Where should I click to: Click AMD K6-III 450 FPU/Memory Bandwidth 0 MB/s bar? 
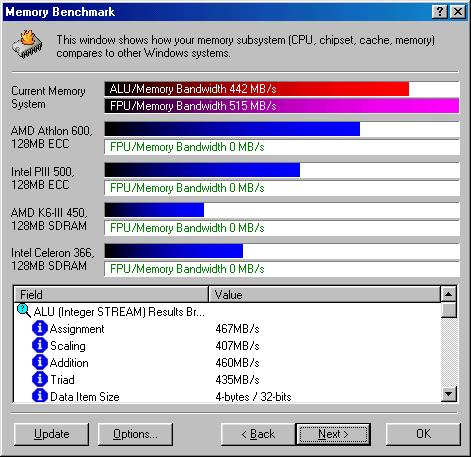282,228
